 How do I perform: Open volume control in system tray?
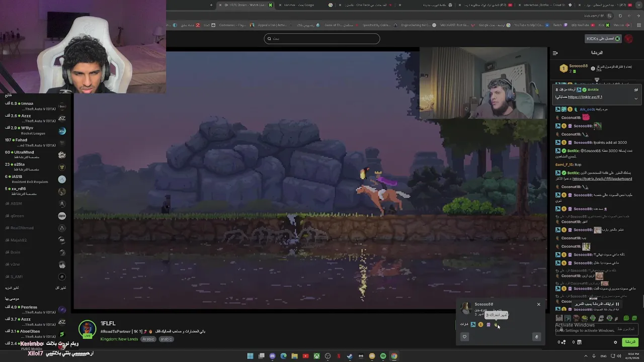[x=619, y=356]
